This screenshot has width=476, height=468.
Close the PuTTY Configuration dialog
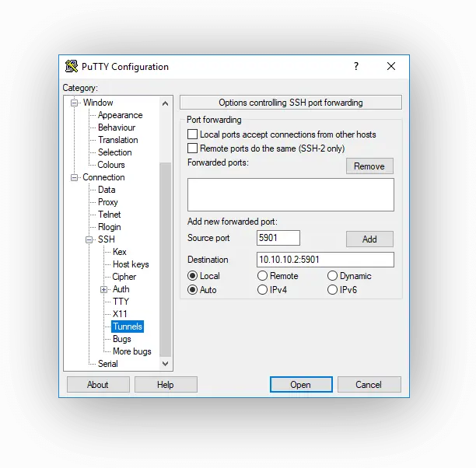(x=391, y=66)
